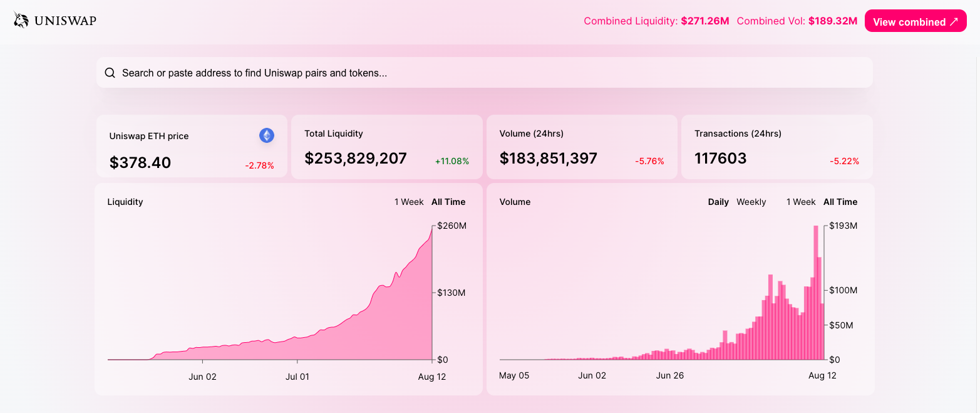Click the UNISWAP wordmark text

[66, 21]
